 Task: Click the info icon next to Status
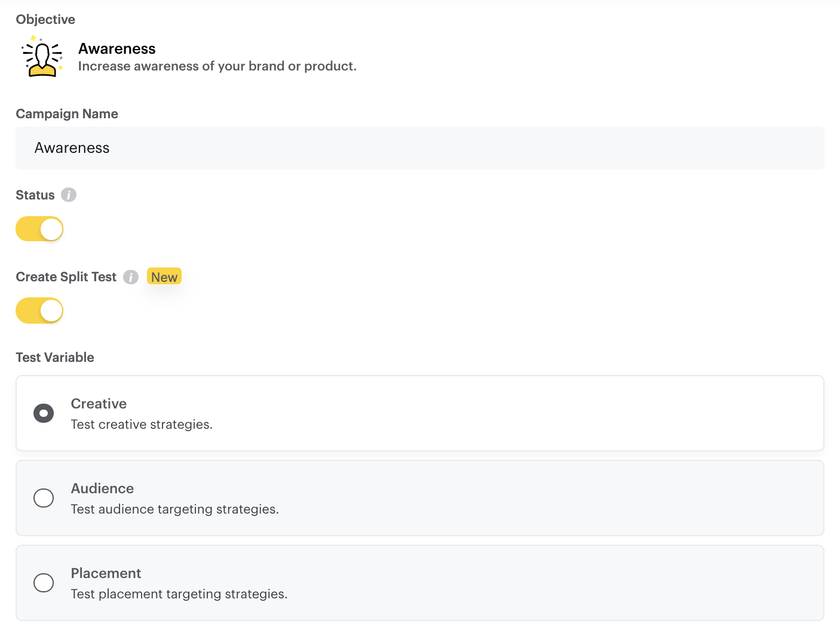[69, 195]
